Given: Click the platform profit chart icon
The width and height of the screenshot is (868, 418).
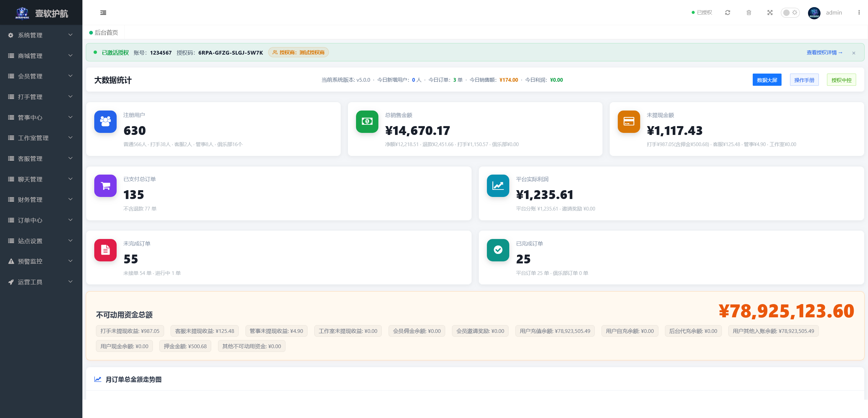Looking at the screenshot, I should tap(498, 186).
